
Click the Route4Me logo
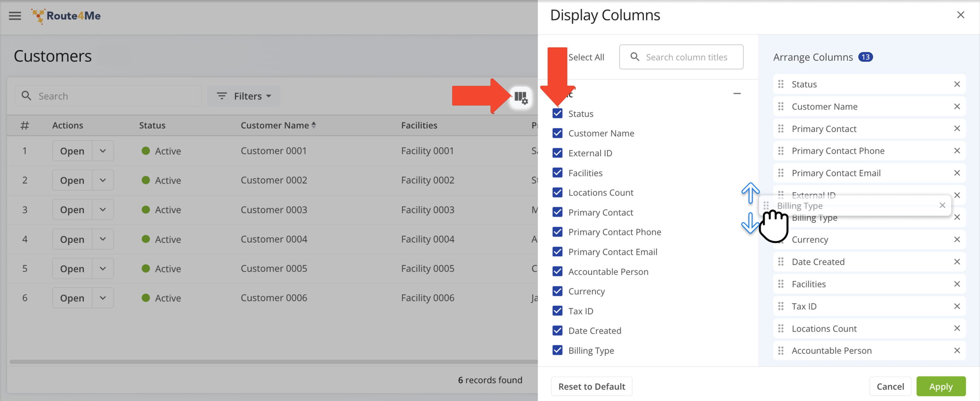pos(66,16)
